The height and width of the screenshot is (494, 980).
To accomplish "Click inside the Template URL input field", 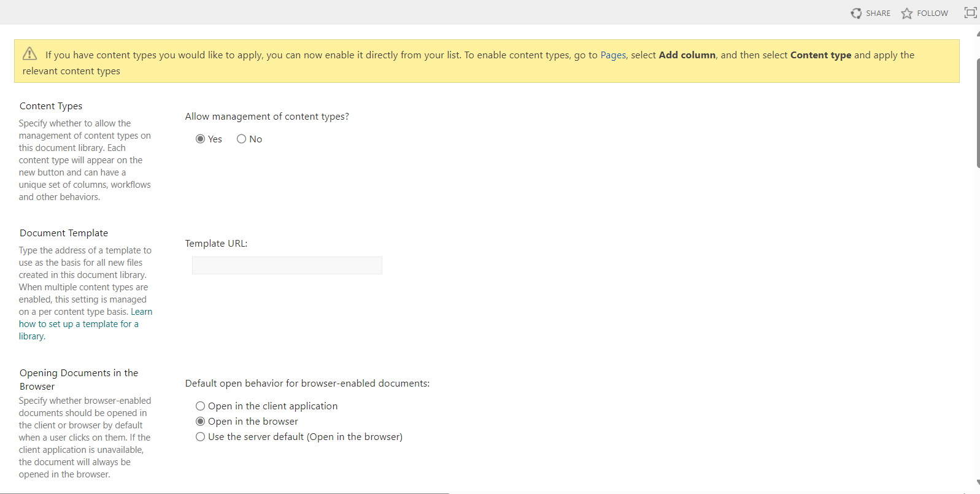I will (287, 265).
